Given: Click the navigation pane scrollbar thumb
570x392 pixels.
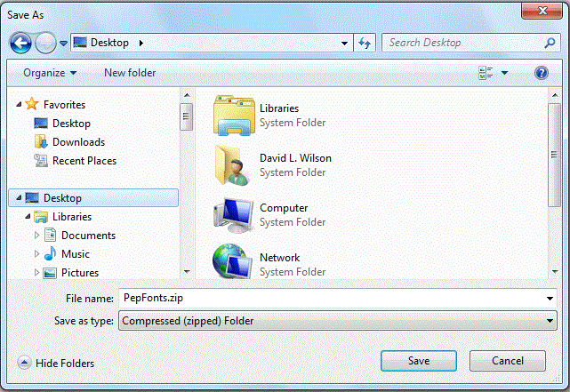Looking at the screenshot, I should click(186, 116).
